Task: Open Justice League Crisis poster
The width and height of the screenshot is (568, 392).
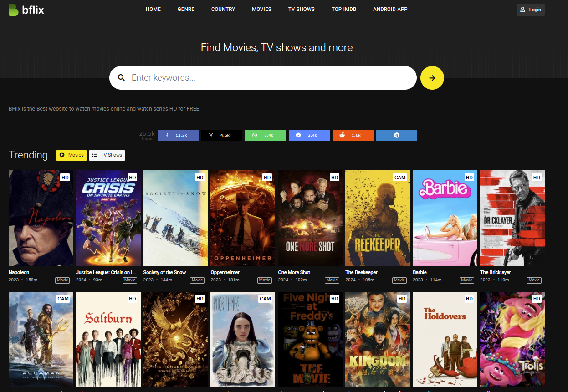Action: 108,218
